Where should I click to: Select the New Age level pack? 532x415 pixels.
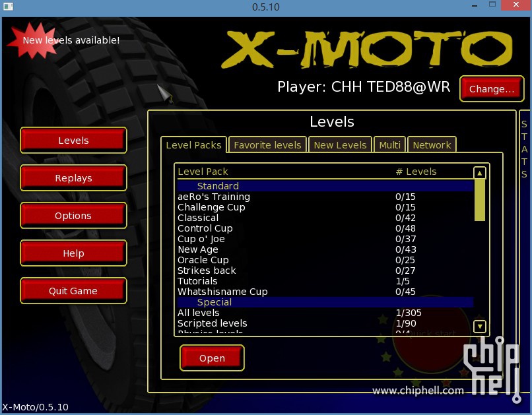pos(325,249)
